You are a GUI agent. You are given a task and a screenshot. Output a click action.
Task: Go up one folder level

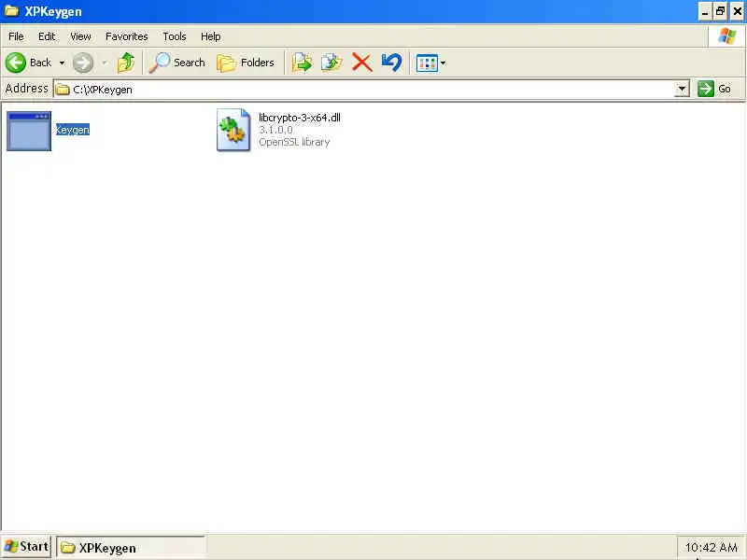coord(126,63)
